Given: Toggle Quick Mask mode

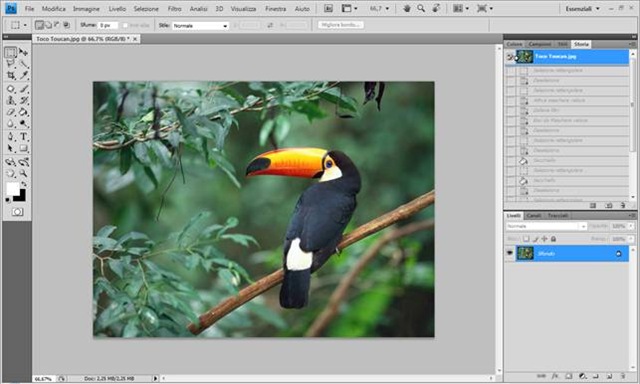Looking at the screenshot, I should point(17,212).
